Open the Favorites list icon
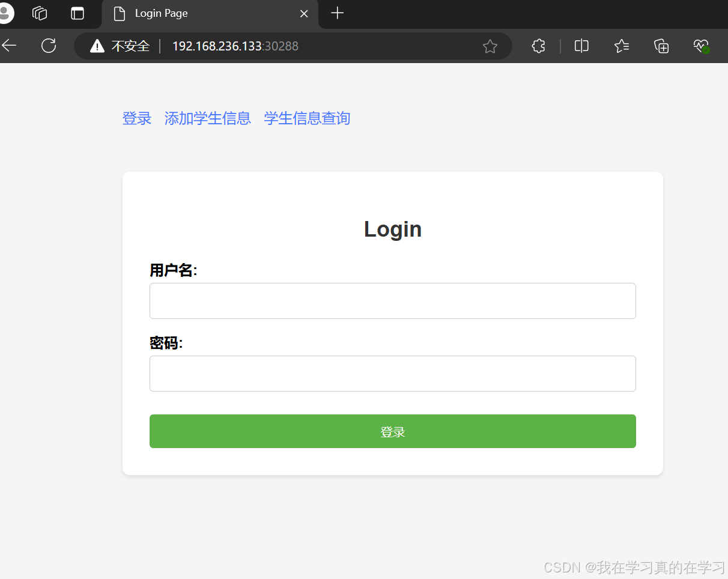Viewport: 728px width, 579px height. pyautogui.click(x=622, y=46)
